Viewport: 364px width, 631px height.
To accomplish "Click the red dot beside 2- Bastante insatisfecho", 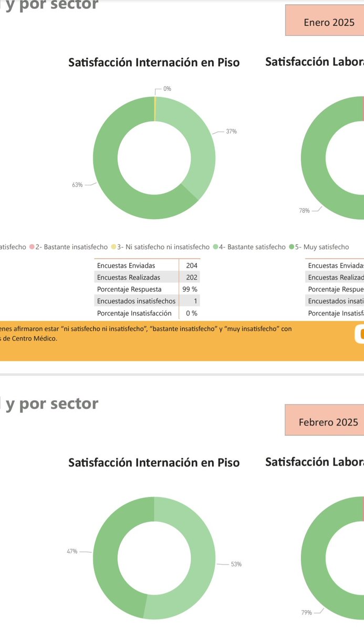I will point(32,247).
